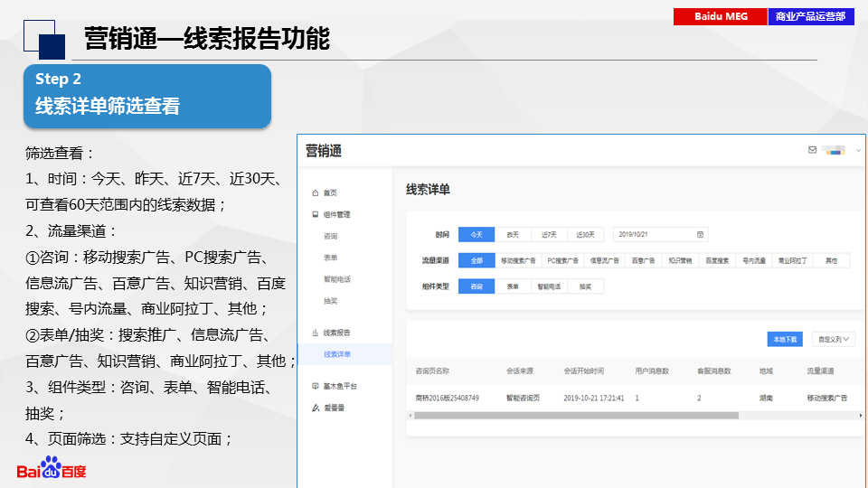Expand the user account dropdown arrow

858,151
